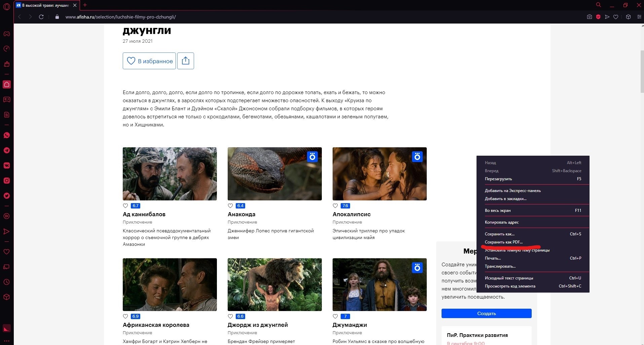Image resolution: width=644 pixels, height=345 pixels.
Task: Toggle the heart under Апокалипсис
Action: pos(335,206)
